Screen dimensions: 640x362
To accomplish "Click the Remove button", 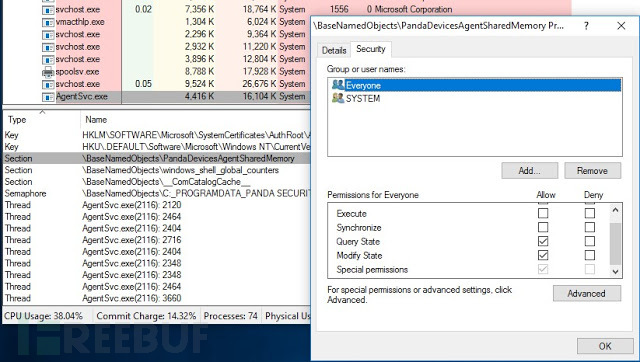I will click(592, 171).
